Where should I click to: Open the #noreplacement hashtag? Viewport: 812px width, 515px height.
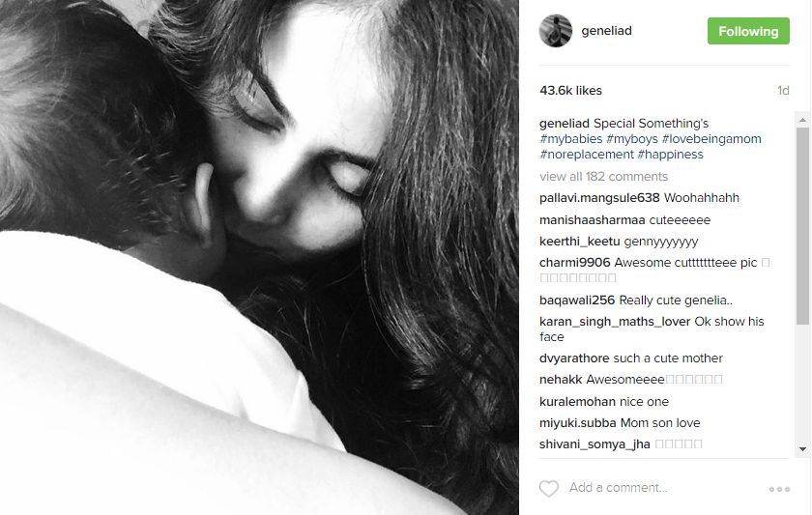586,155
